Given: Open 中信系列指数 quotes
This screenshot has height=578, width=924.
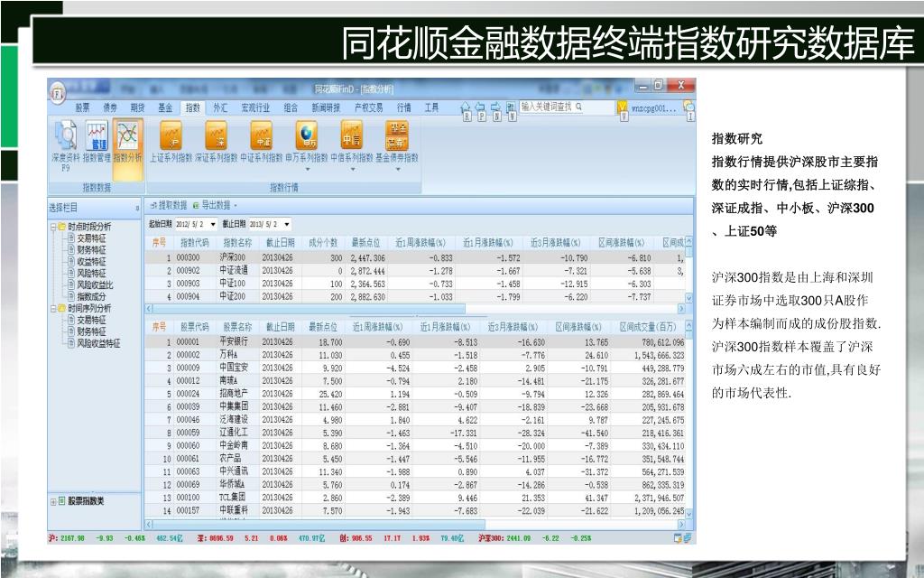Looking at the screenshot, I should click(352, 142).
